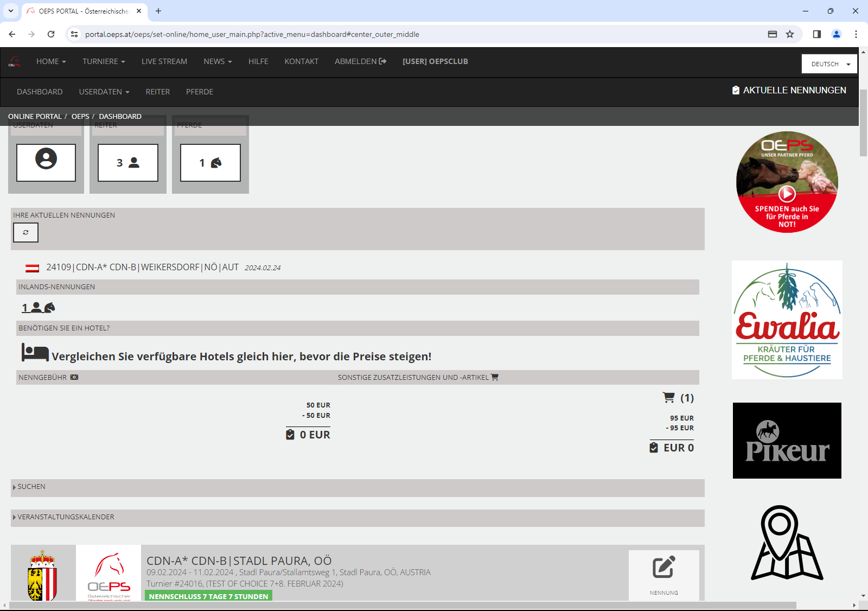Click the refresh icon under current entries
Viewport: 868px width, 611px height.
click(25, 232)
